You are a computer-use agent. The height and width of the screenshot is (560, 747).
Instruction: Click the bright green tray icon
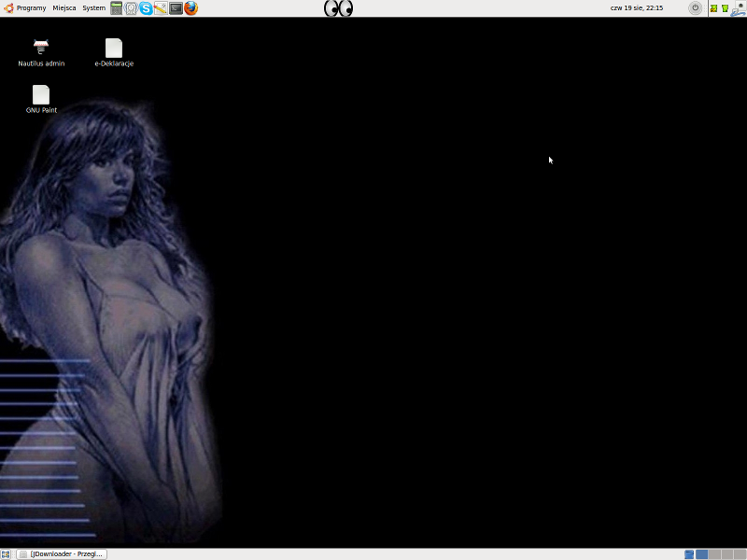pos(725,8)
